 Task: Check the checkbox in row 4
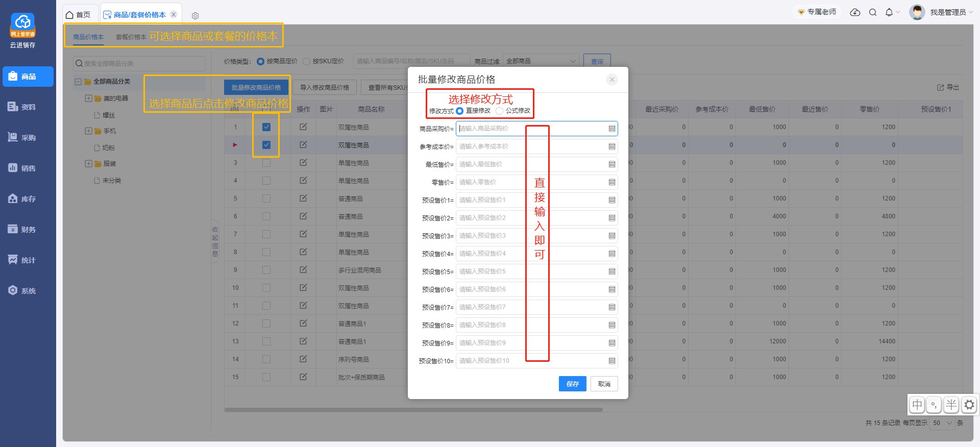pyautogui.click(x=266, y=181)
